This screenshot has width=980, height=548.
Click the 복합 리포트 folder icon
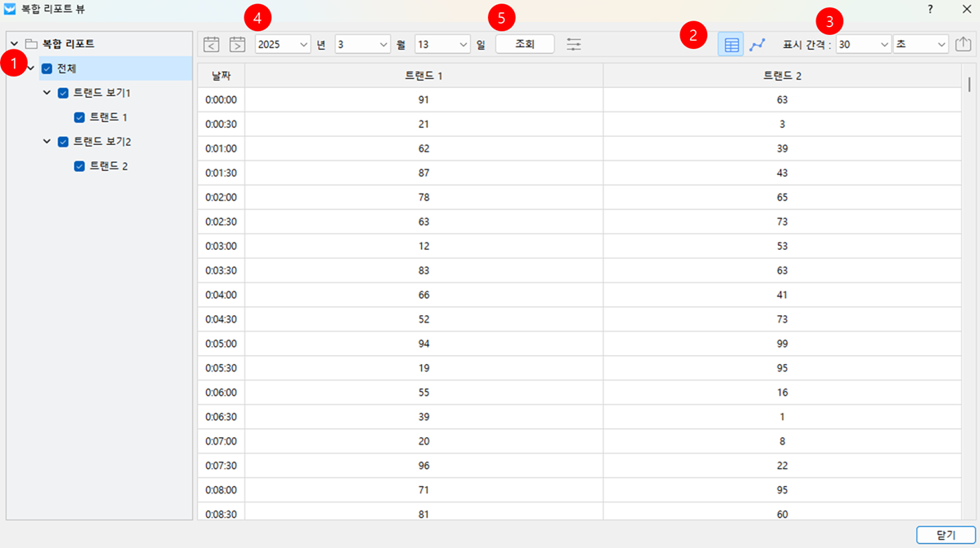tap(32, 44)
